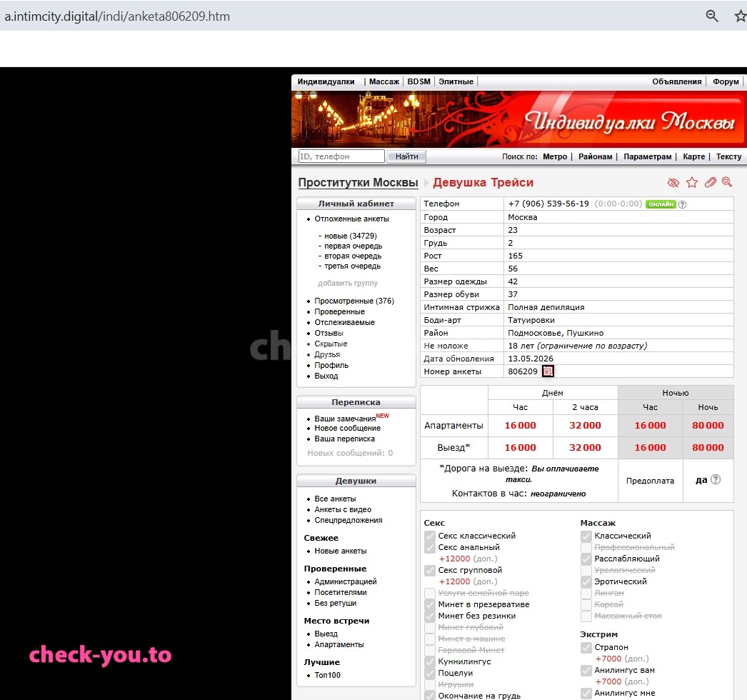
Task: Open the Профиль link in Личный кабинет
Action: (x=331, y=365)
